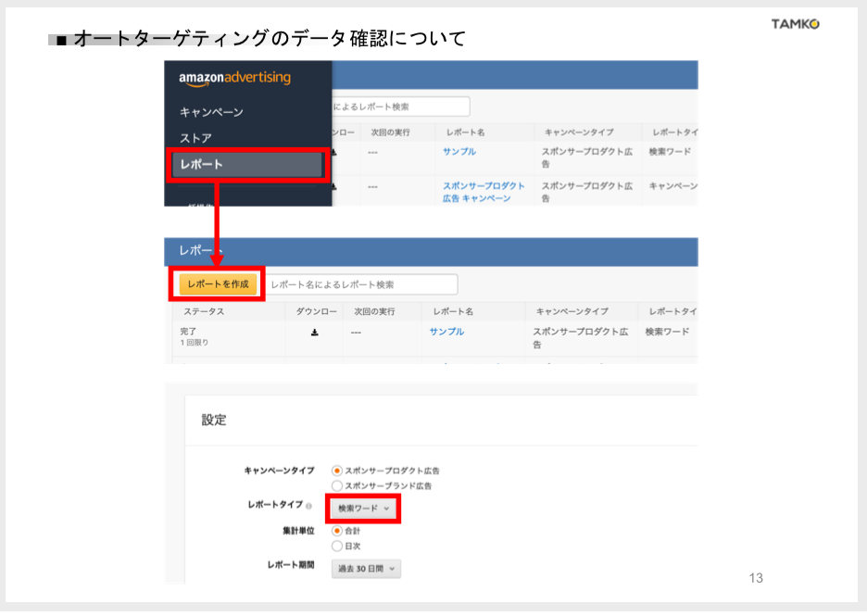Select スポンサープロダクト広告 radio button
This screenshot has width=867, height=616.
[x=337, y=471]
